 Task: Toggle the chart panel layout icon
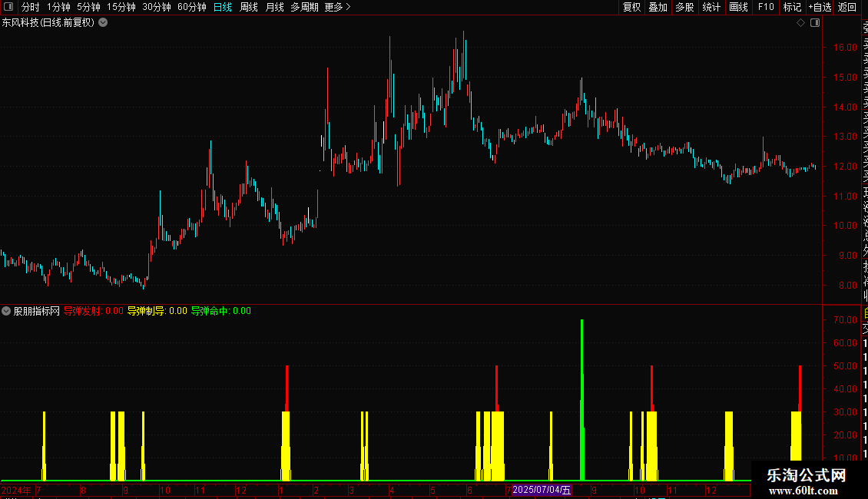tap(815, 23)
